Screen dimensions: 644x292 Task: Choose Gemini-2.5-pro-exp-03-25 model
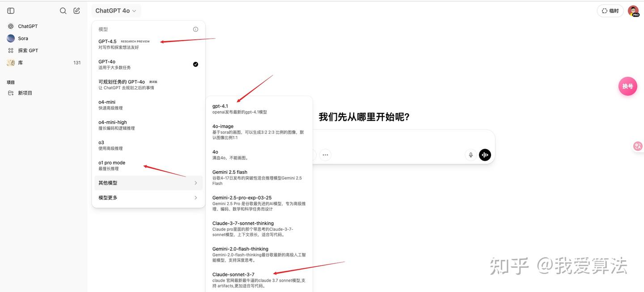point(259,203)
